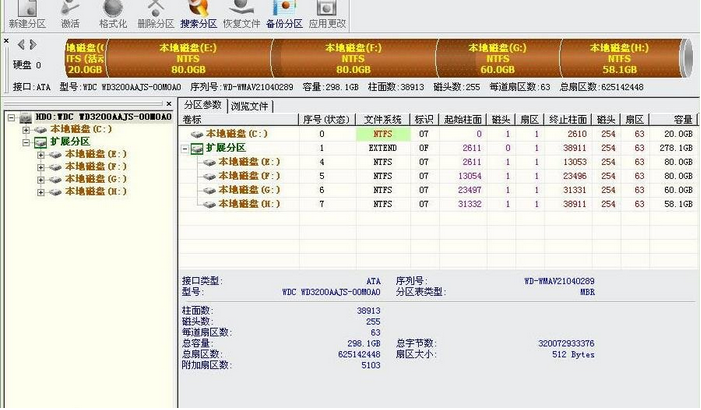Expand 本地磁盘(F:) in the tree
The width and height of the screenshot is (701, 410).
(x=41, y=167)
